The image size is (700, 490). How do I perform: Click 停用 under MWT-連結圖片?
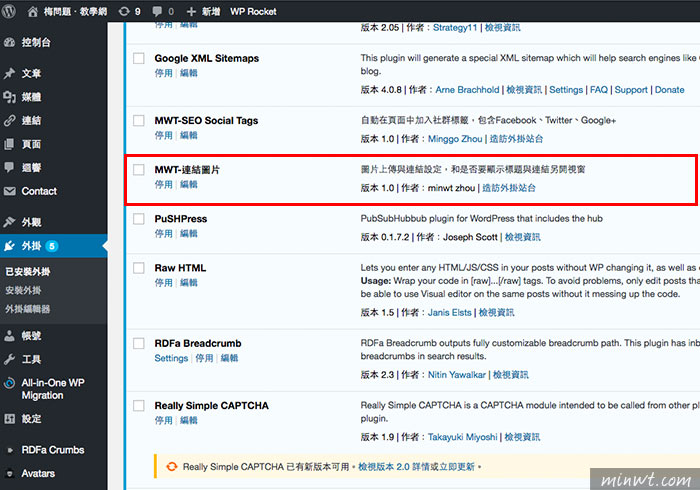(x=163, y=184)
